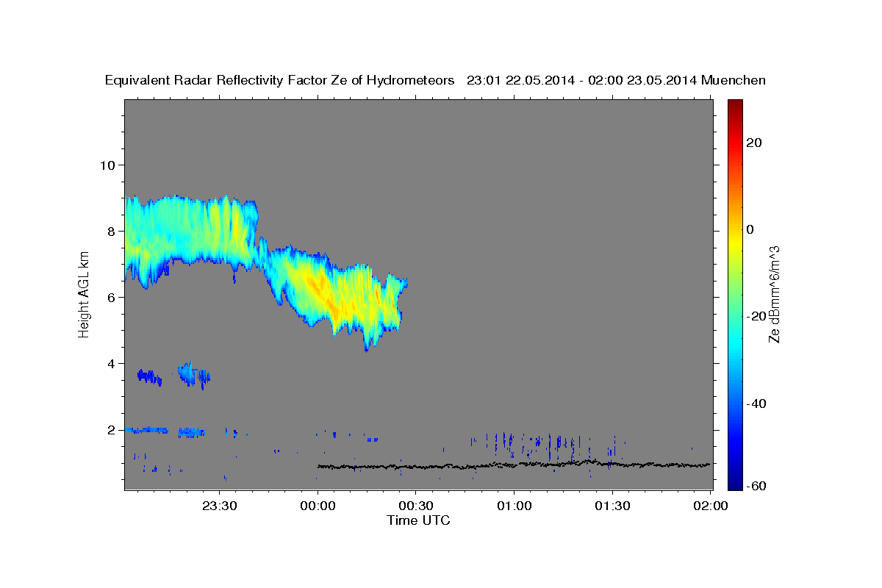
Task: Click the '00:30' time tick label
Action: 415,506
